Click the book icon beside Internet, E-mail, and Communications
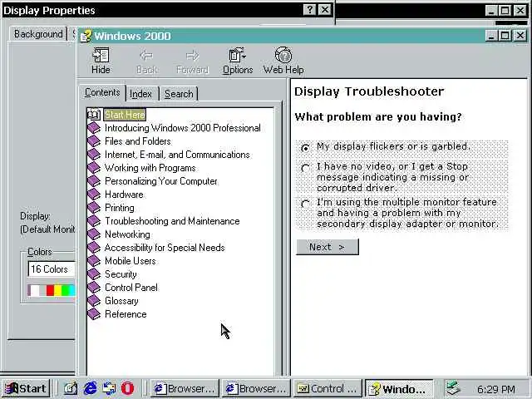The width and height of the screenshot is (532, 399). (x=94, y=155)
